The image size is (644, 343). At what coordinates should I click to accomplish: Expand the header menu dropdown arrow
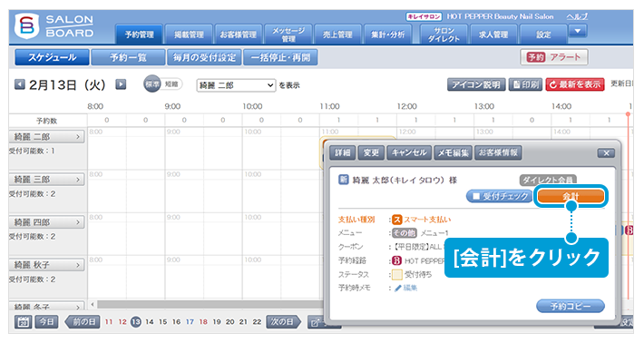(x=578, y=31)
